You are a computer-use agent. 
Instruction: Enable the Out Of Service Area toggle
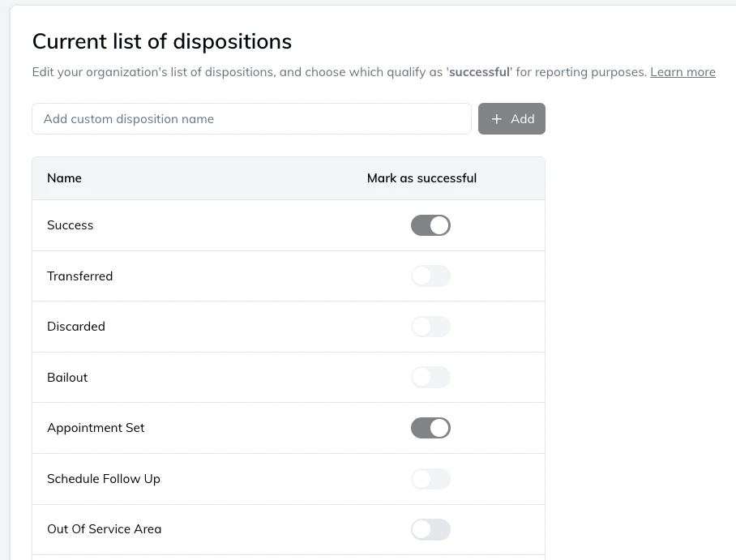pyautogui.click(x=430, y=529)
